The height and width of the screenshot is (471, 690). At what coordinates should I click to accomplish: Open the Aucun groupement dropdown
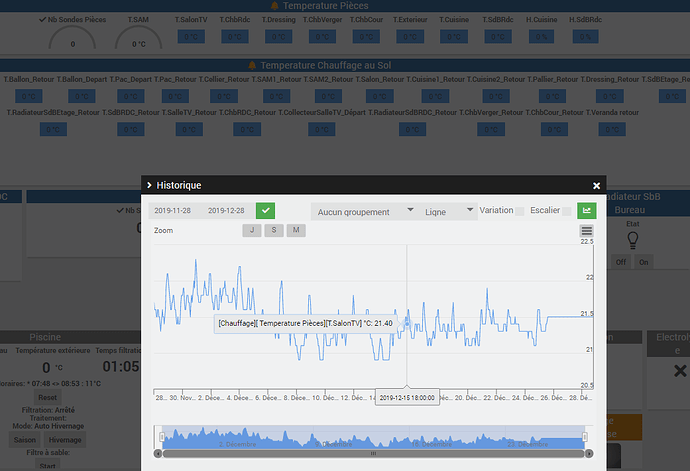pyautogui.click(x=364, y=212)
